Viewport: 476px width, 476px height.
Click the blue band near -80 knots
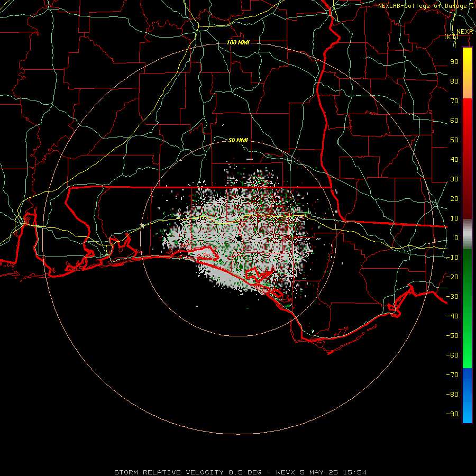tap(467, 395)
